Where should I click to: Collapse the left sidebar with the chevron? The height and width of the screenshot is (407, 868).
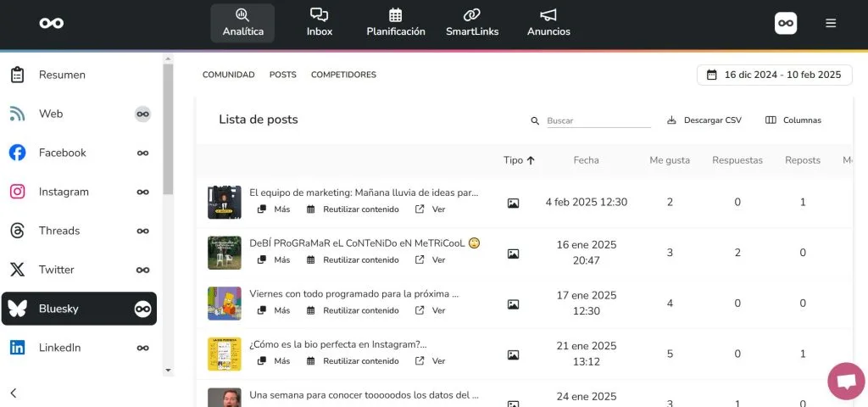[x=14, y=393]
